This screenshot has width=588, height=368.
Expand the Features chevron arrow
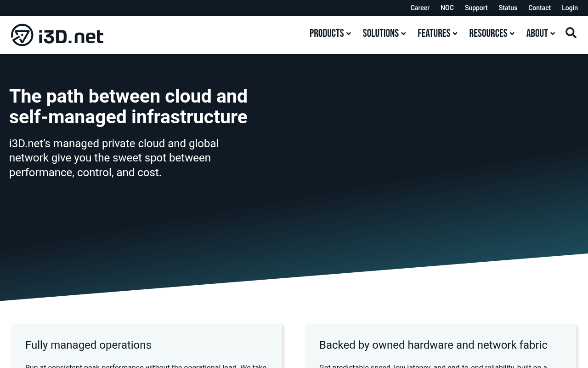click(x=455, y=34)
